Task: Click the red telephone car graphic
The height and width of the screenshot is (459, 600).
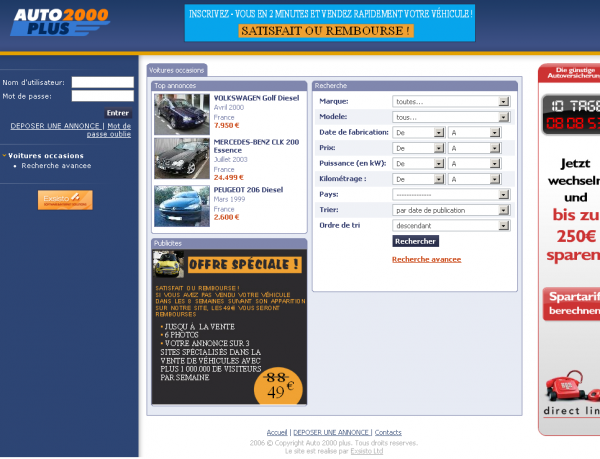Action: tap(572, 386)
